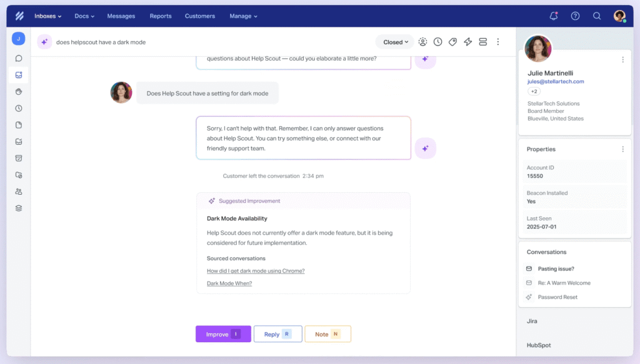Screen dimensions: 640x364
Task: Go to the Reports tab
Action: pyautogui.click(x=161, y=16)
